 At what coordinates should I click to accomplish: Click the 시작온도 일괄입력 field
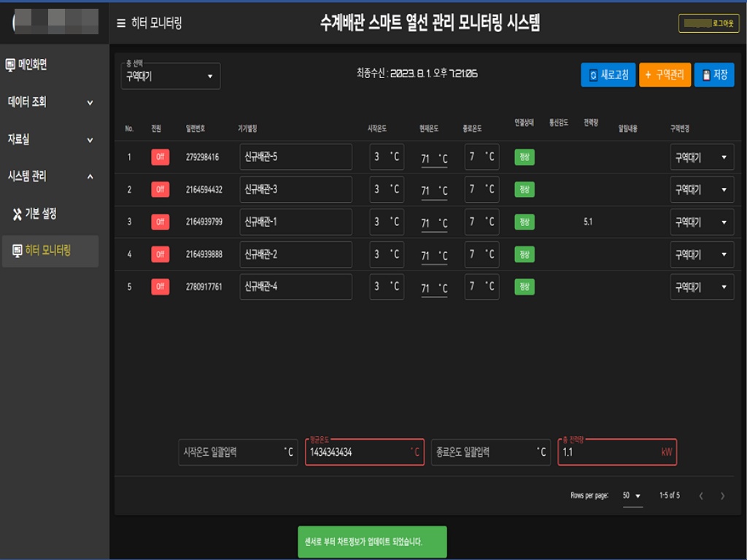[238, 452]
